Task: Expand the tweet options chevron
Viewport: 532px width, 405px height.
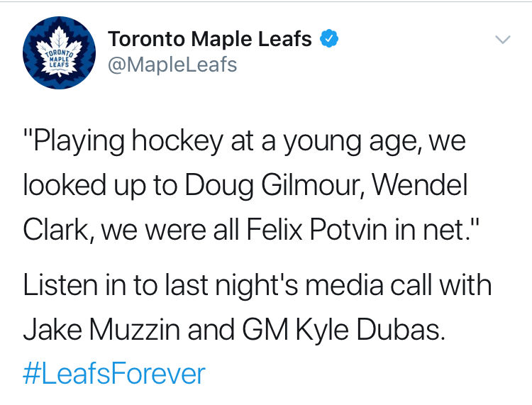Action: point(502,40)
